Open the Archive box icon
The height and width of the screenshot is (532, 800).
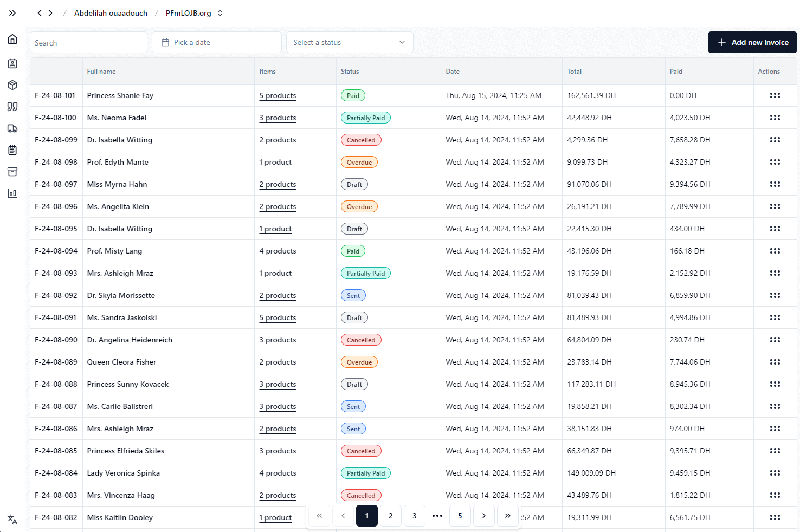12,172
